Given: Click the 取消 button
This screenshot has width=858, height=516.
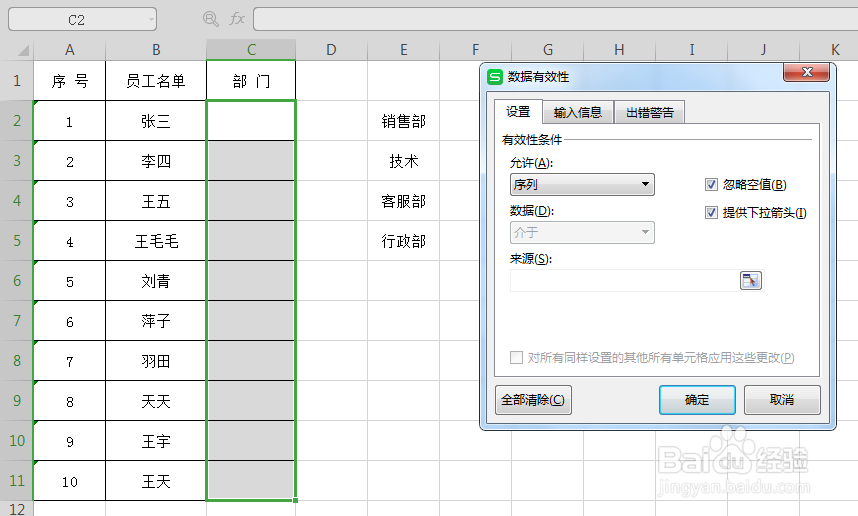Looking at the screenshot, I should [x=782, y=400].
